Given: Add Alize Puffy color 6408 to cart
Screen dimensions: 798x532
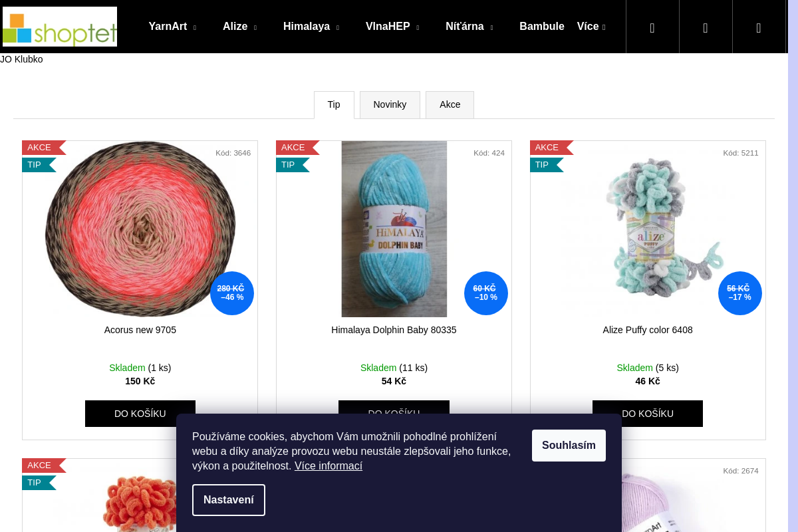Looking at the screenshot, I should pyautogui.click(x=647, y=414).
